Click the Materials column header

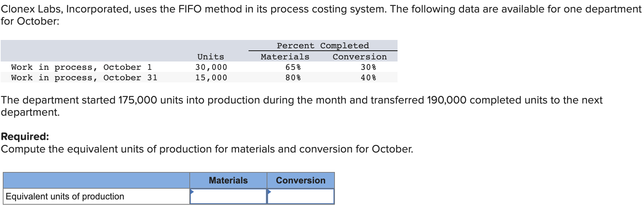228,180
